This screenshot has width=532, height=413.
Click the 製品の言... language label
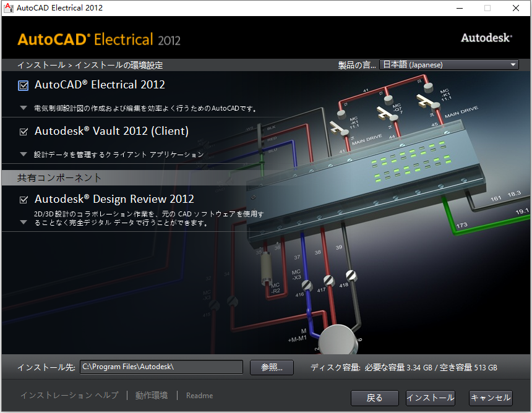coord(356,65)
